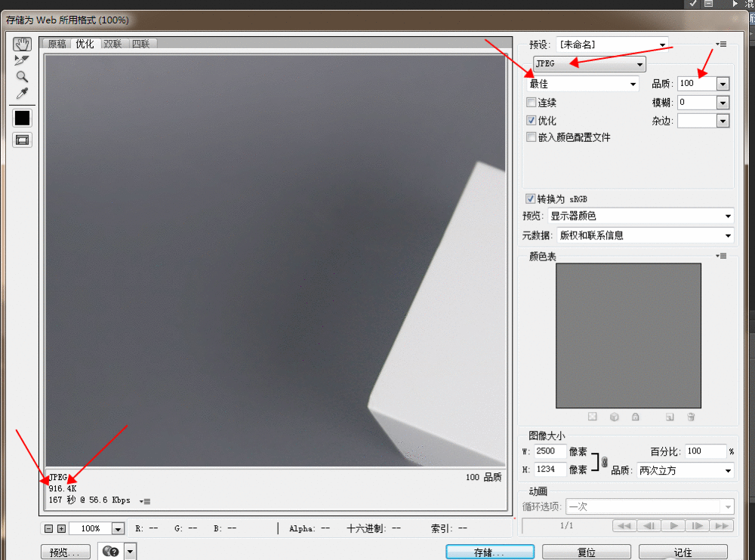
Task: Select the Slice Select tool
Action: click(21, 60)
